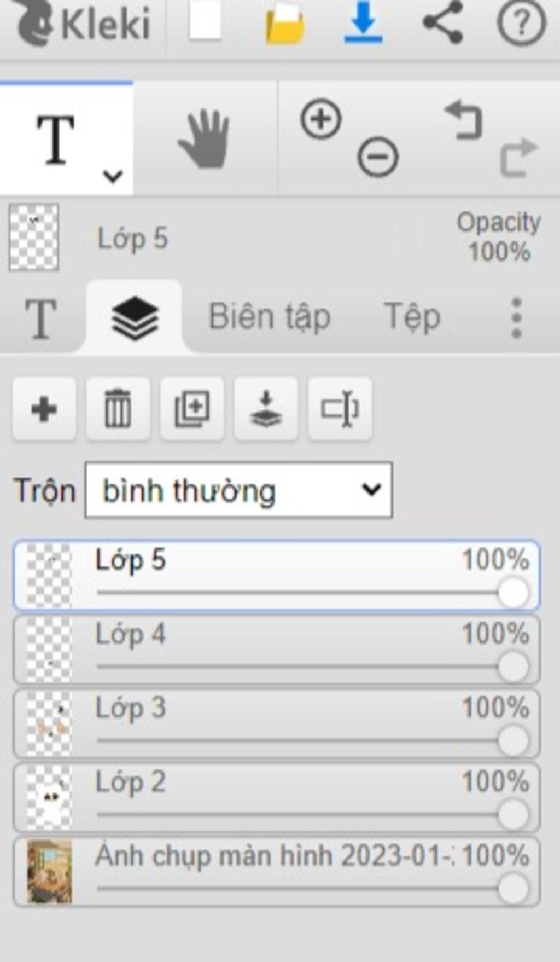This screenshot has width=560, height=962.
Task: Click the share icon
Action: coord(443,23)
